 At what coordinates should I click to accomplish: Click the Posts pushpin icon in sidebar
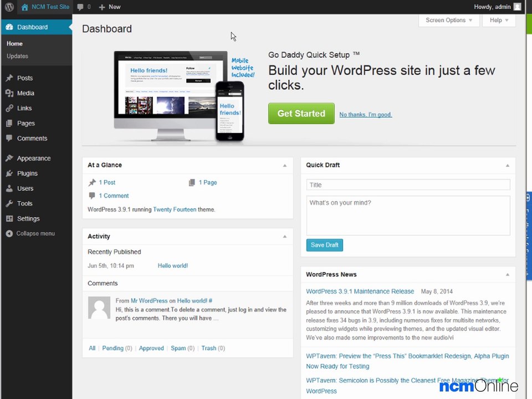9,78
